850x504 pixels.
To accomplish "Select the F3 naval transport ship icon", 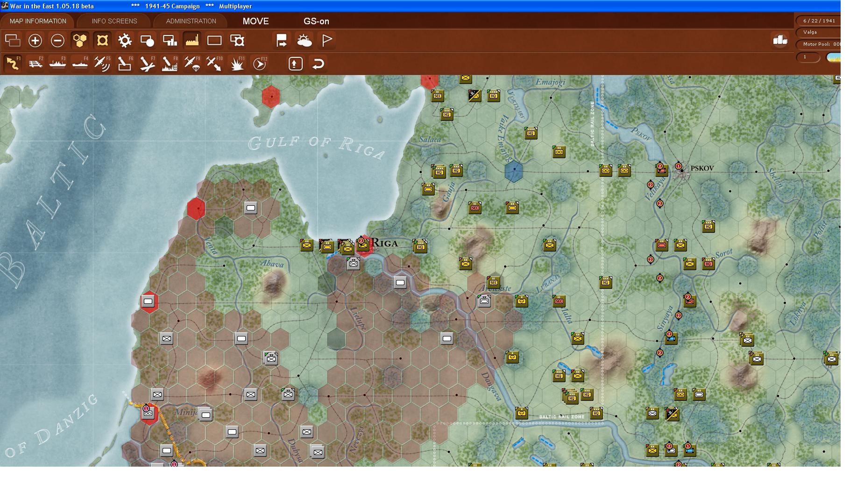I will click(x=57, y=63).
